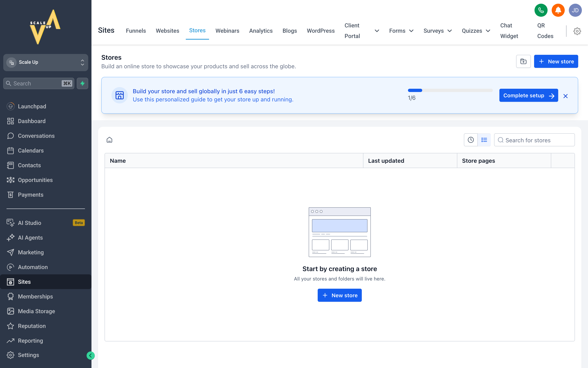Open the Chat Widget tab

(x=509, y=31)
